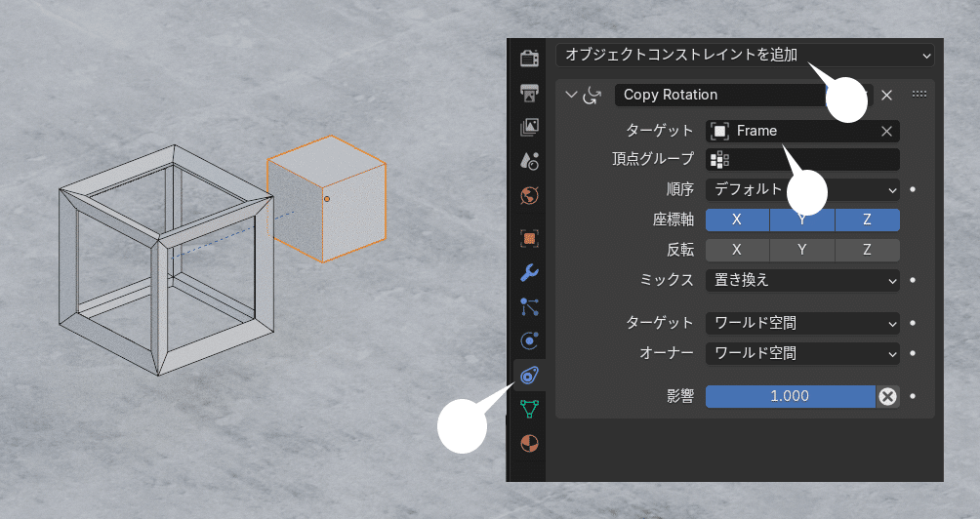This screenshot has height=519, width=980.
Task: Clear the Frame target object
Action: point(886,131)
